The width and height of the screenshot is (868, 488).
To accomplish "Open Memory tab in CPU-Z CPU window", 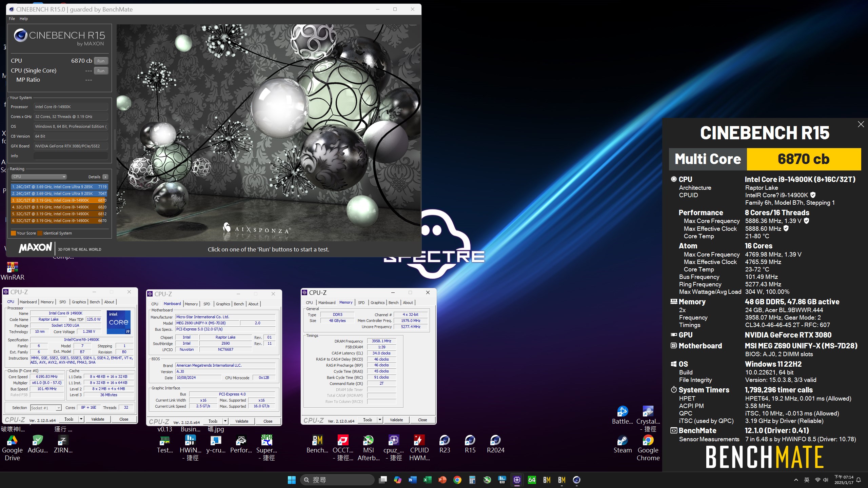I will click(x=47, y=302).
